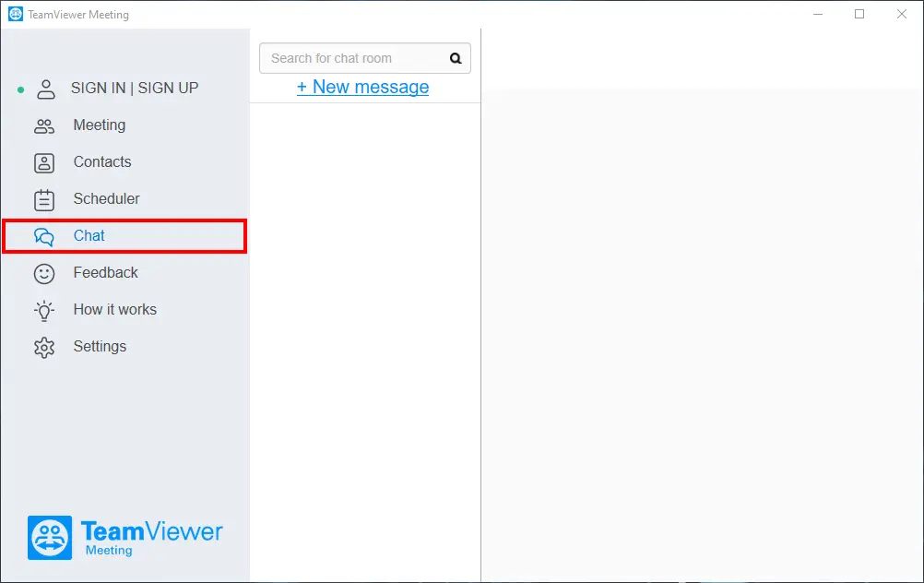This screenshot has width=924, height=583.
Task: Maximize the TeamViewer Meeting window
Action: [859, 14]
